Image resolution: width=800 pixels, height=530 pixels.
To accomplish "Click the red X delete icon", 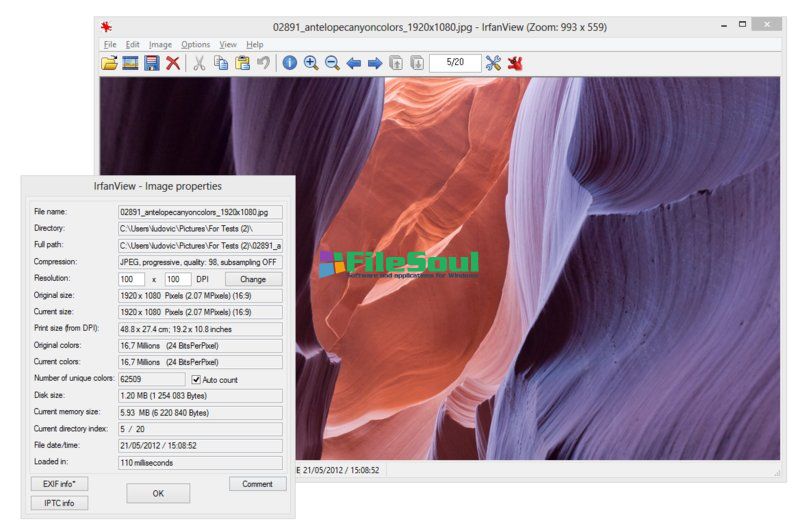I will pos(173,63).
